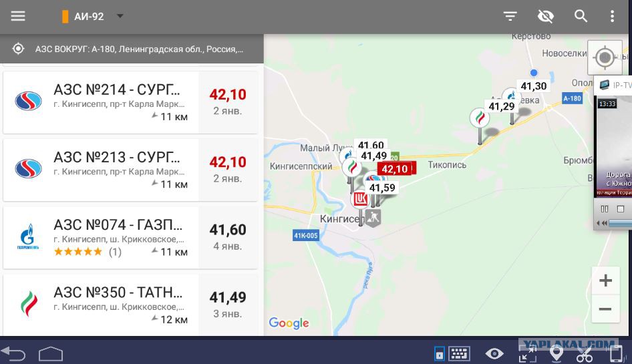Pause playback in the IP-TV window
This screenshot has width=632, height=364.
pos(604,209)
